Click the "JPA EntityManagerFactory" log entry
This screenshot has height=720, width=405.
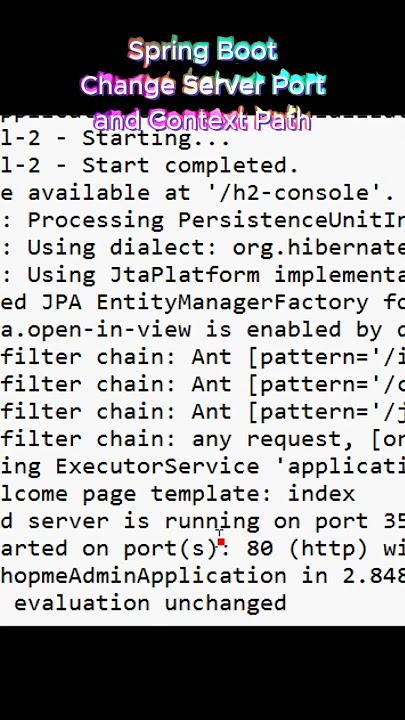(202, 302)
